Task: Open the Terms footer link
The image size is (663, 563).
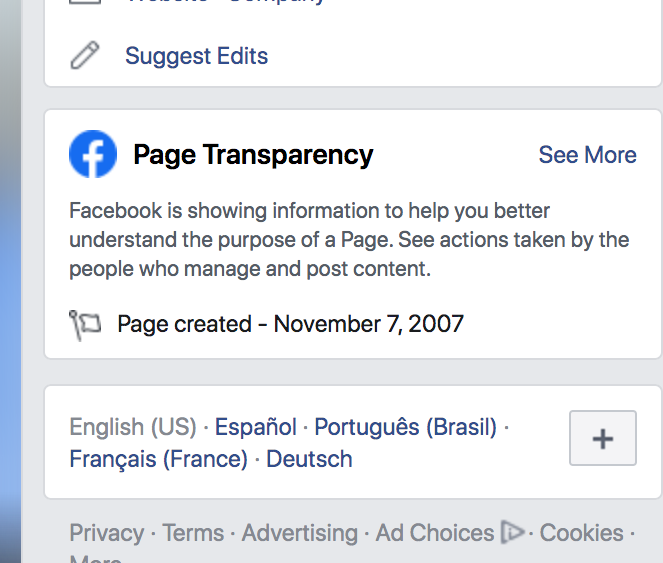Action: pos(193,533)
